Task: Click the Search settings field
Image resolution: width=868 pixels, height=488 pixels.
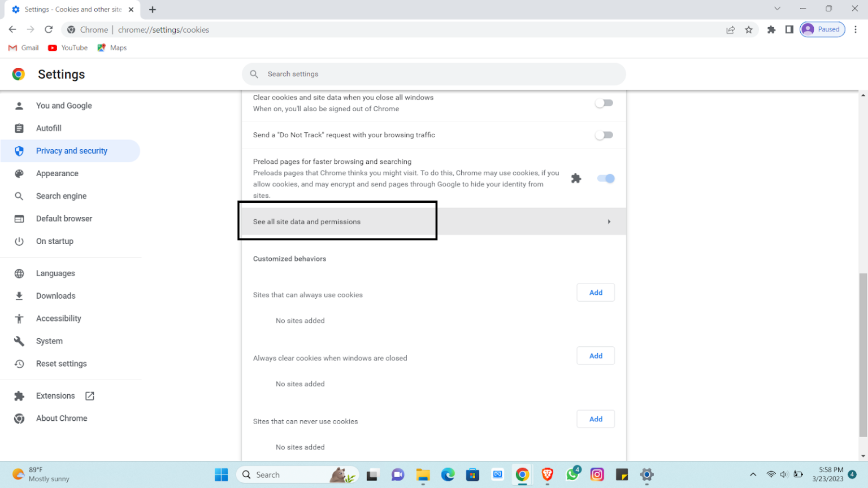Action: click(x=433, y=74)
